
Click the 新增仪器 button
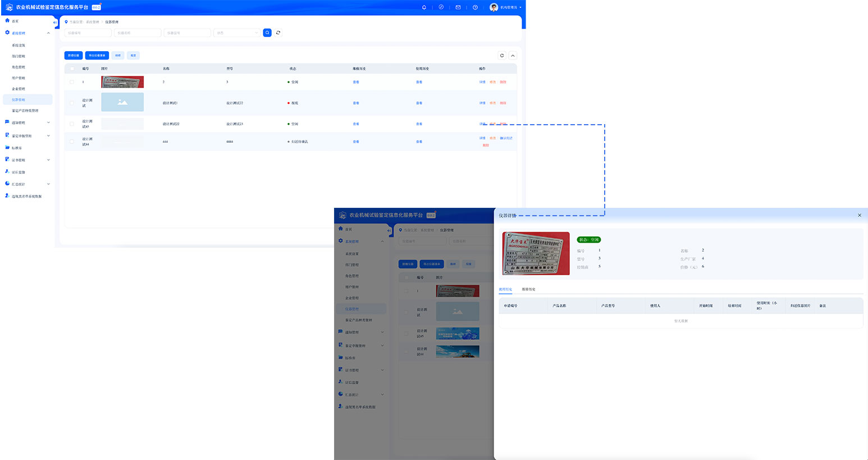(x=74, y=56)
